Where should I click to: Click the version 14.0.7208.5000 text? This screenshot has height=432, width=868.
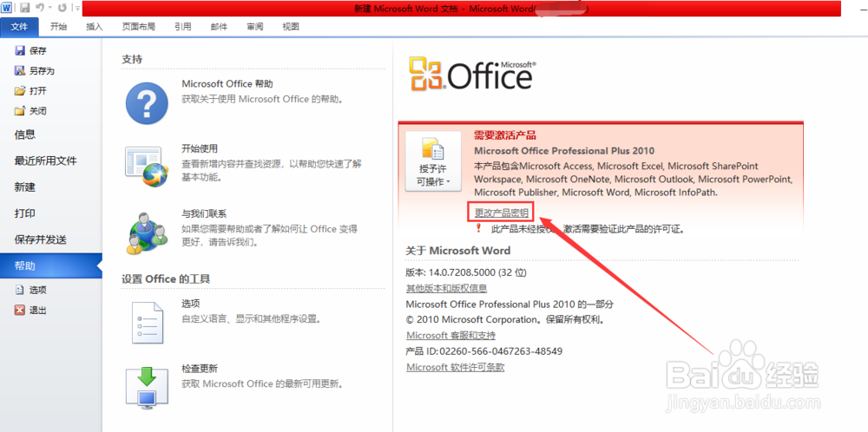click(x=465, y=272)
